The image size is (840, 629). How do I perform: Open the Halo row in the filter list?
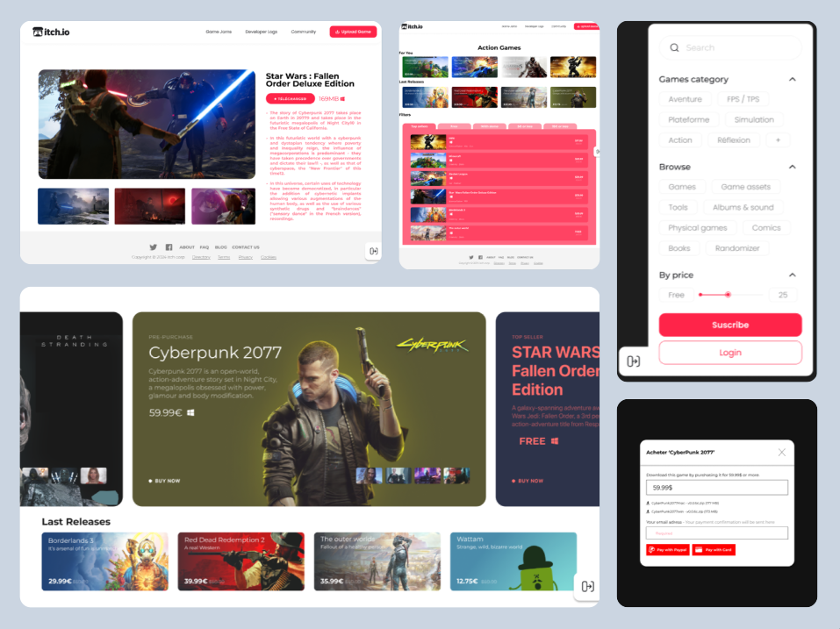pyautogui.click(x=499, y=142)
